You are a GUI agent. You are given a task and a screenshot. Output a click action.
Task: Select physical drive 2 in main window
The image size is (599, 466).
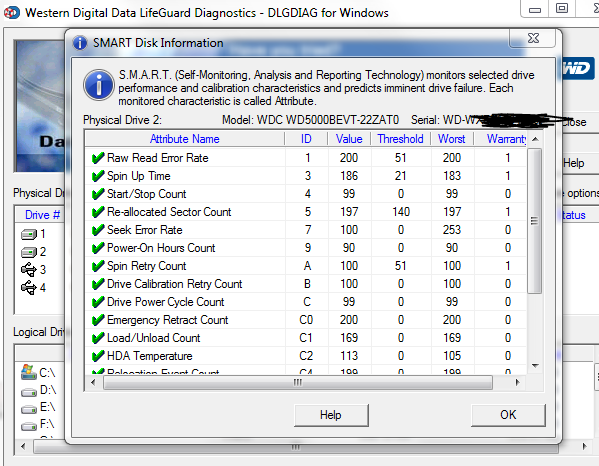click(x=34, y=252)
